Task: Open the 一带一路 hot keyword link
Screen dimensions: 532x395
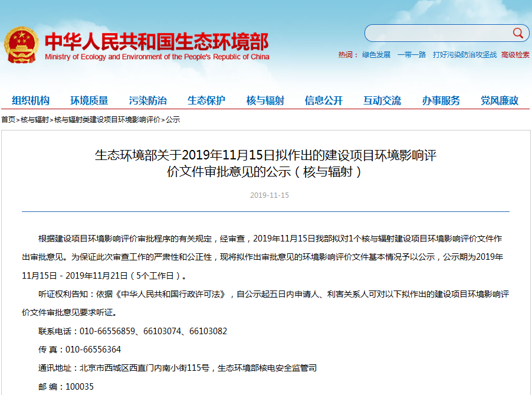Action: click(x=412, y=55)
